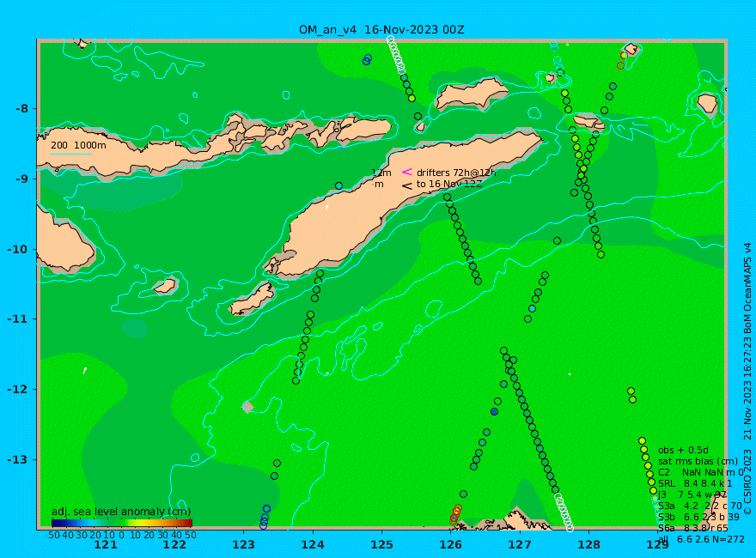Click the cyan contour legend line under 200 1000m

click(x=70, y=155)
